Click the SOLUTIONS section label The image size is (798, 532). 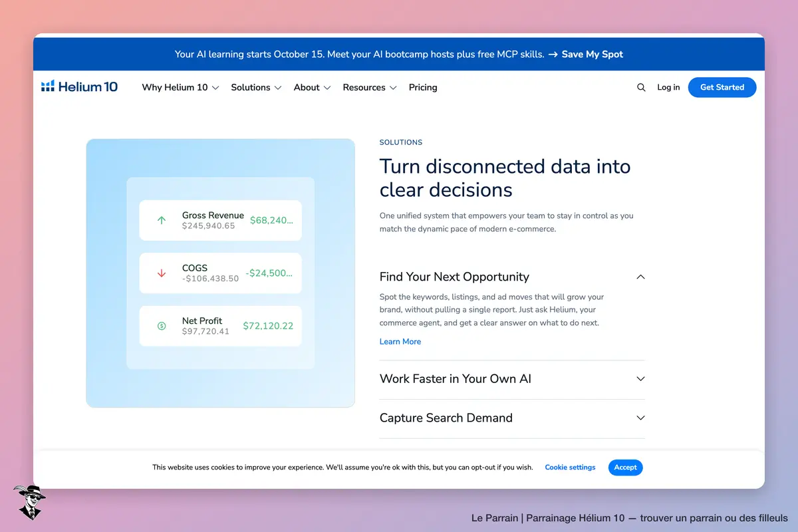tap(401, 142)
